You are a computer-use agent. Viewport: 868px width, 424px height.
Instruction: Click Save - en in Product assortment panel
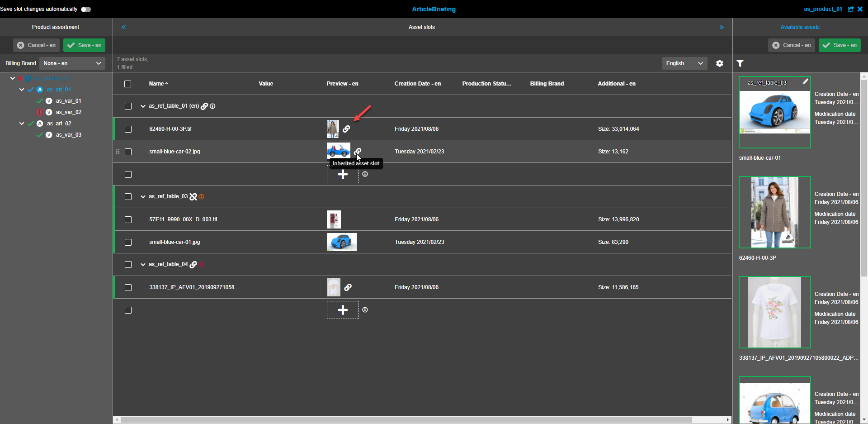point(84,45)
